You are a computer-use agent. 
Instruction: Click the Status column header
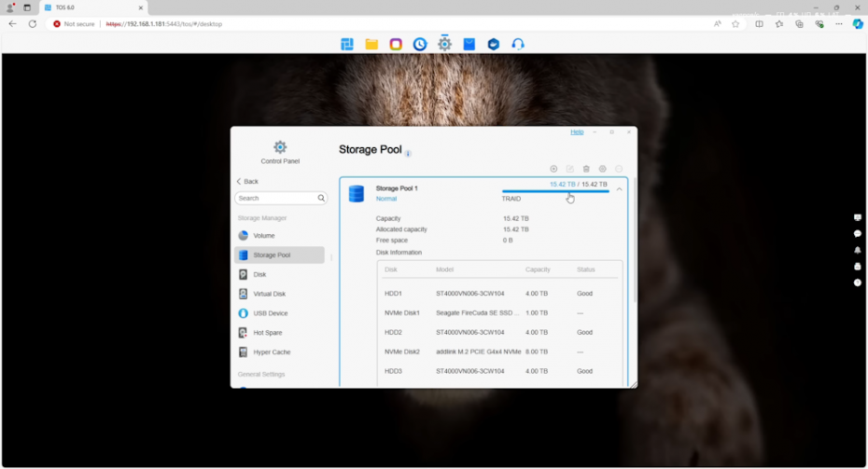click(x=586, y=269)
